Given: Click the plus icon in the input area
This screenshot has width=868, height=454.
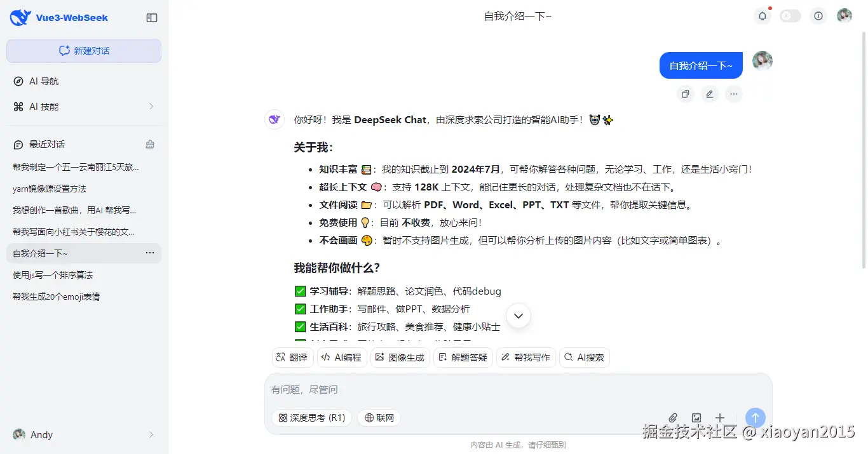Looking at the screenshot, I should (x=720, y=418).
